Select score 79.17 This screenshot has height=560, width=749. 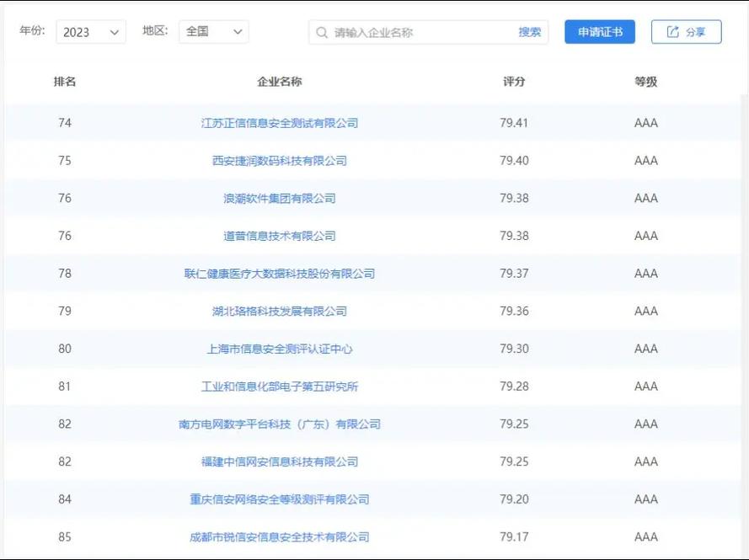[x=514, y=537]
